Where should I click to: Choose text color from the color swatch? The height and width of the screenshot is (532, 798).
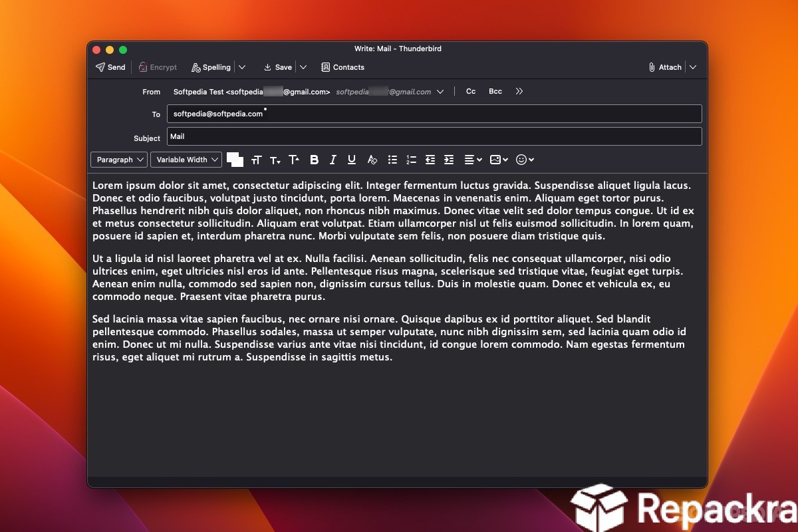pyautogui.click(x=235, y=160)
